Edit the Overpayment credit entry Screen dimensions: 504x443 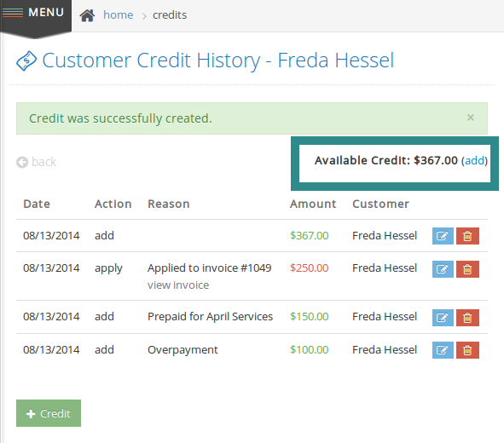(x=443, y=350)
